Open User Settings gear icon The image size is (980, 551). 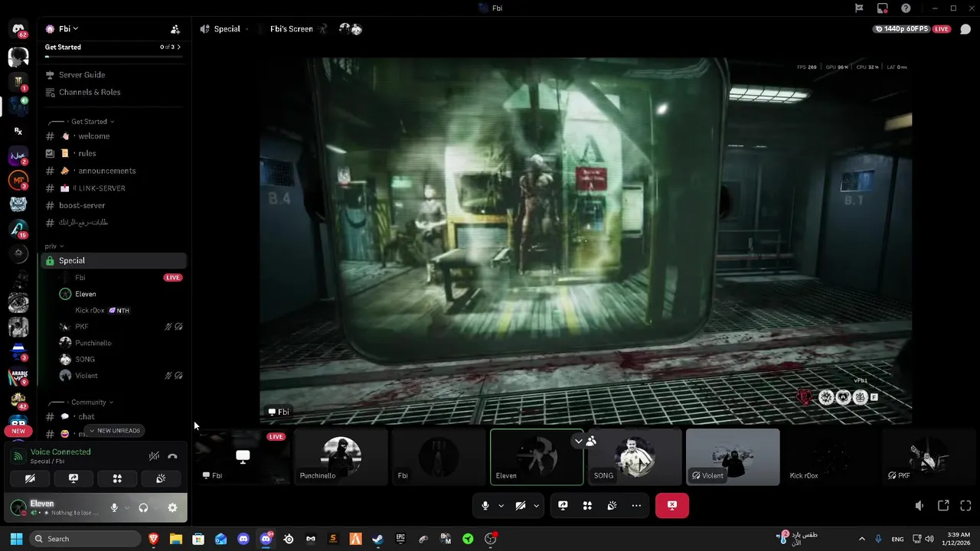[172, 507]
